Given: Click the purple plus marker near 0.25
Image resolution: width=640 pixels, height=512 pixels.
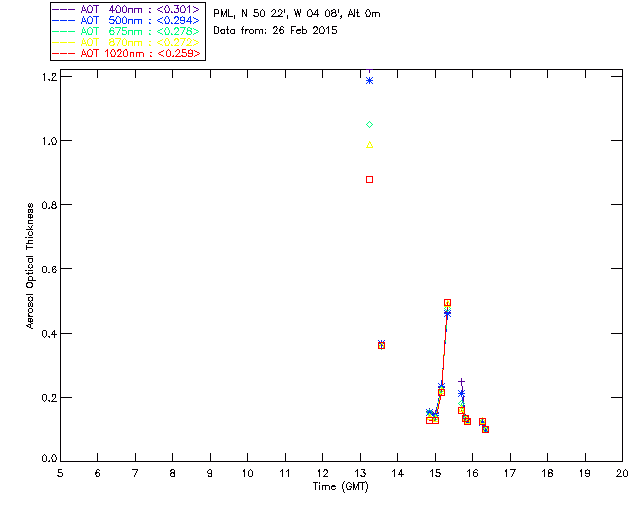Looking at the screenshot, I should [x=461, y=381].
